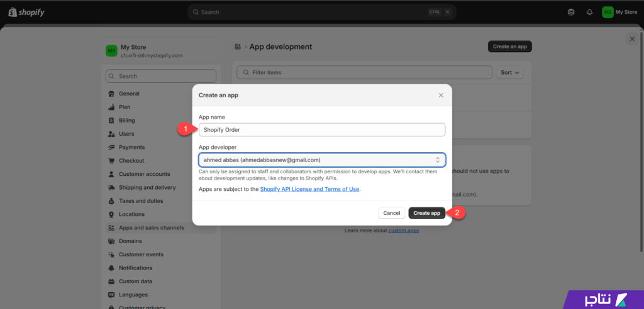Close the Create an app modal

click(x=441, y=95)
